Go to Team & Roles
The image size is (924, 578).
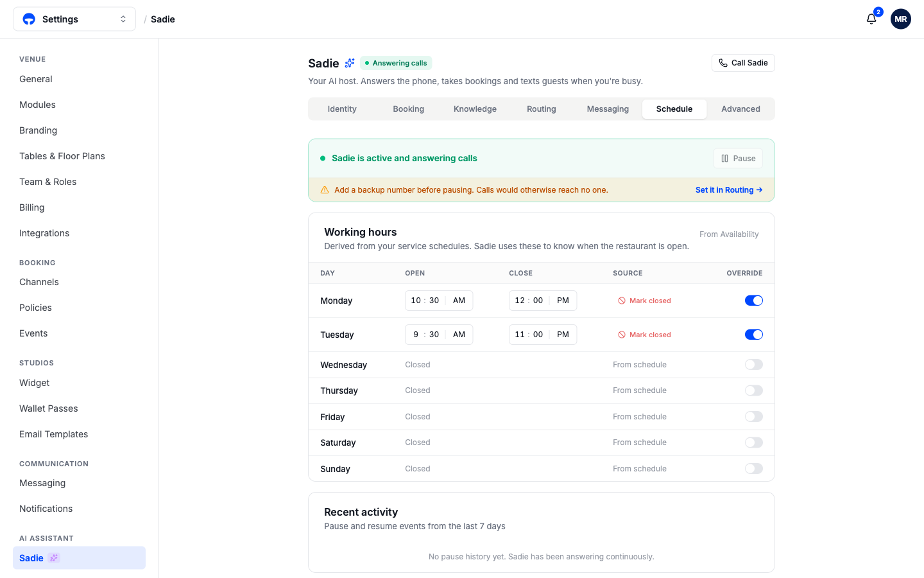coord(79,182)
